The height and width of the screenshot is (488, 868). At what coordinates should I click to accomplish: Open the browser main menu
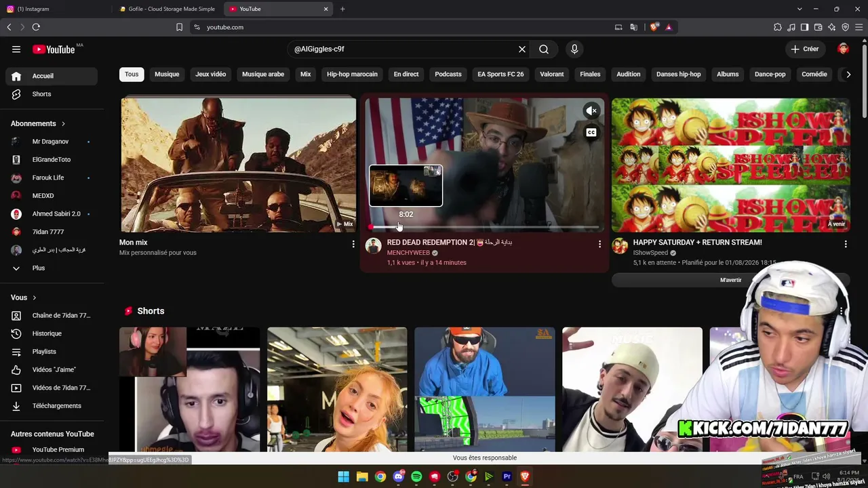[x=859, y=27]
